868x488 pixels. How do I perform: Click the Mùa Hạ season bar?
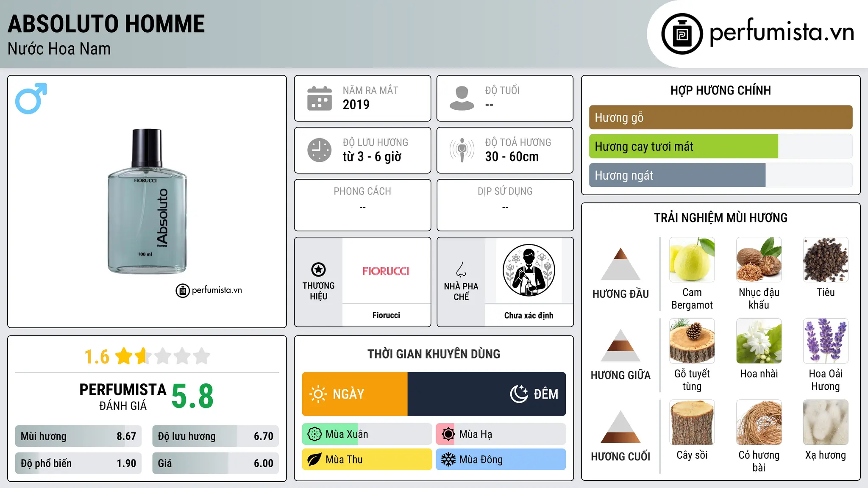click(x=501, y=434)
